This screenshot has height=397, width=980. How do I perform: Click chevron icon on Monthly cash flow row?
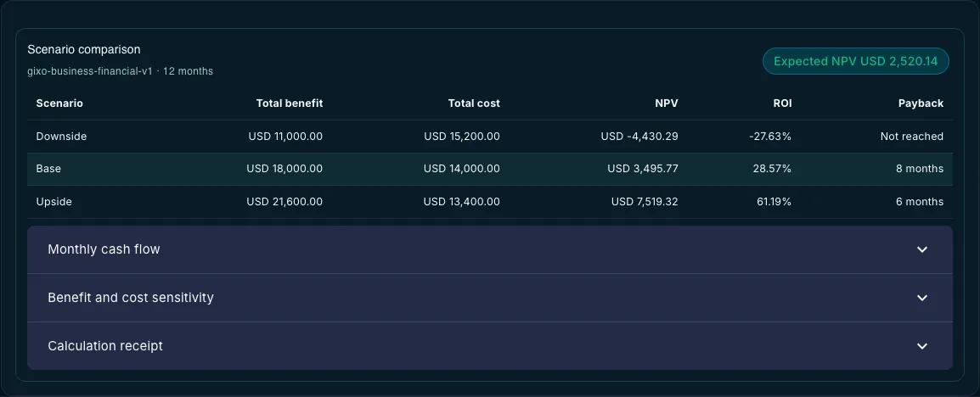pyautogui.click(x=922, y=249)
